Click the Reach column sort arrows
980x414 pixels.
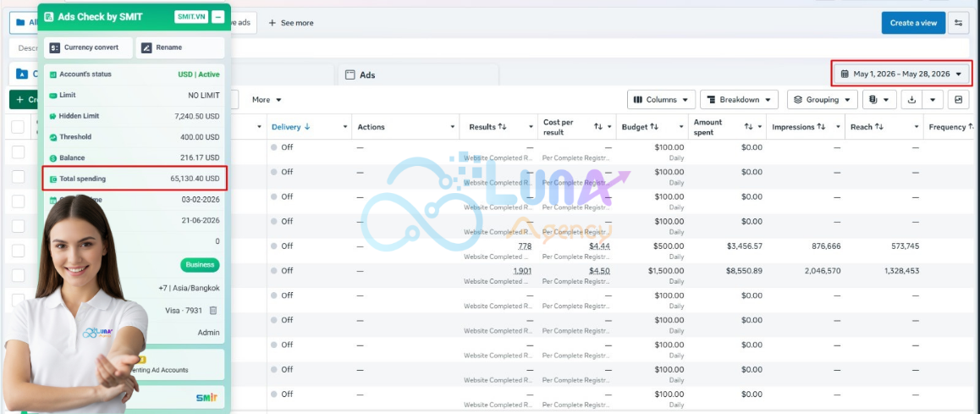coord(878,127)
